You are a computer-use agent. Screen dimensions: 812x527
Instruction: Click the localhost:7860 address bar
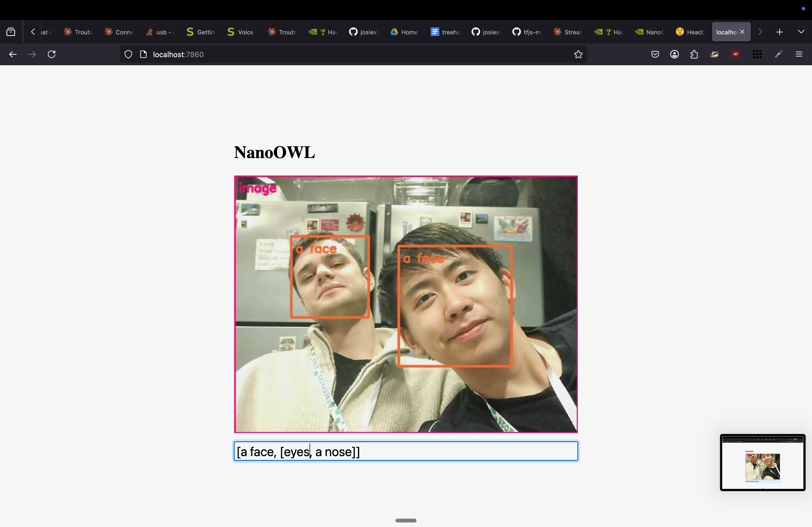pyautogui.click(x=341, y=54)
